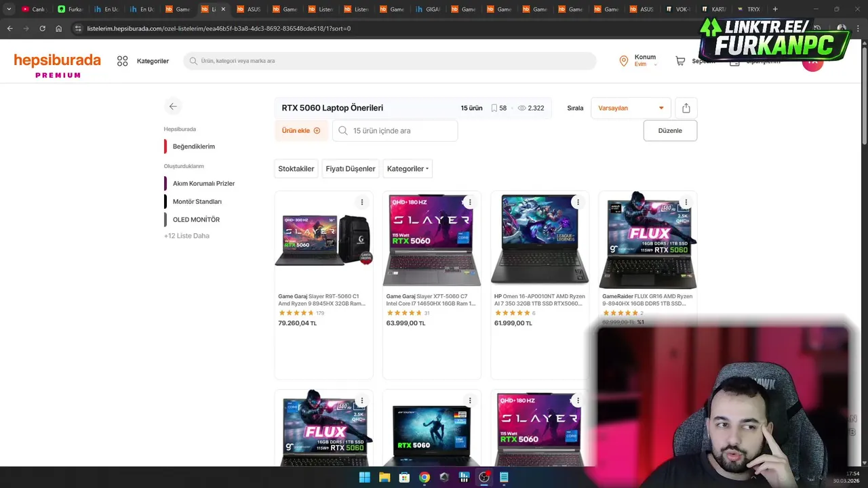Click the eye views icon showing 2.322

(x=521, y=108)
